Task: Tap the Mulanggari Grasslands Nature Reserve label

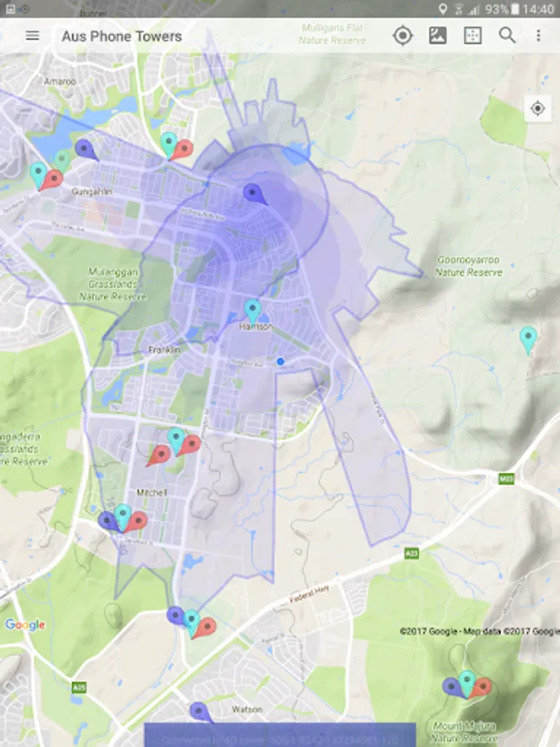Action: pyautogui.click(x=114, y=284)
